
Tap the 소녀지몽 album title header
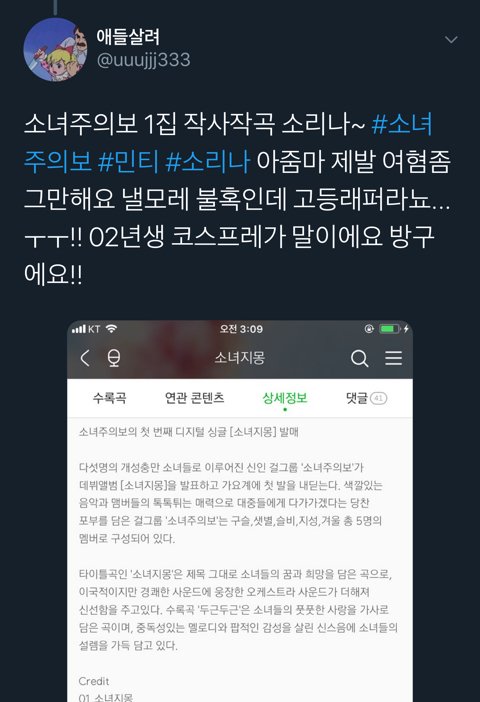[x=240, y=358]
